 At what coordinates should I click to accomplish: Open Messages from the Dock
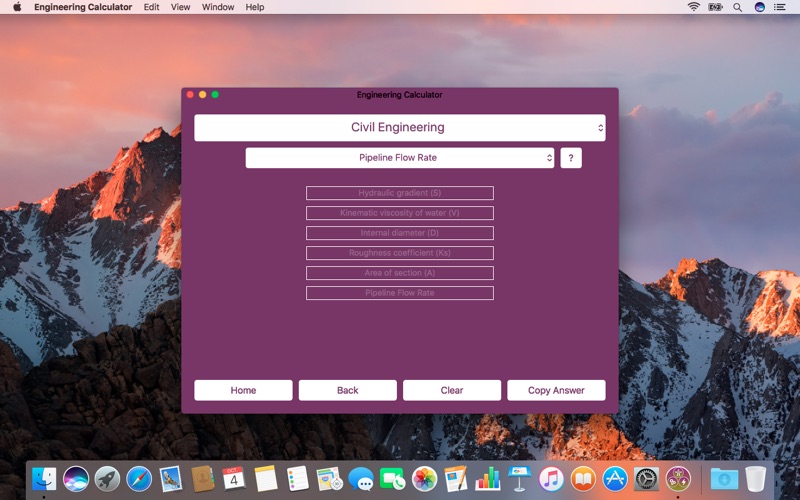pos(361,479)
